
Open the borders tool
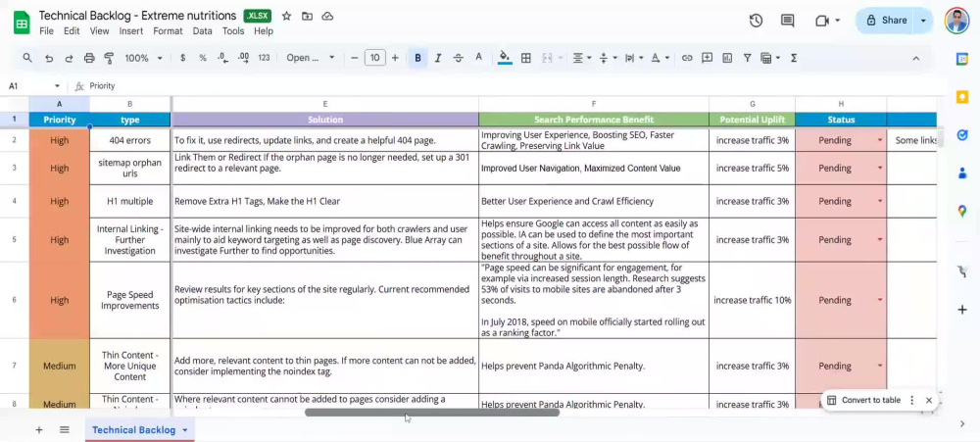pyautogui.click(x=526, y=58)
